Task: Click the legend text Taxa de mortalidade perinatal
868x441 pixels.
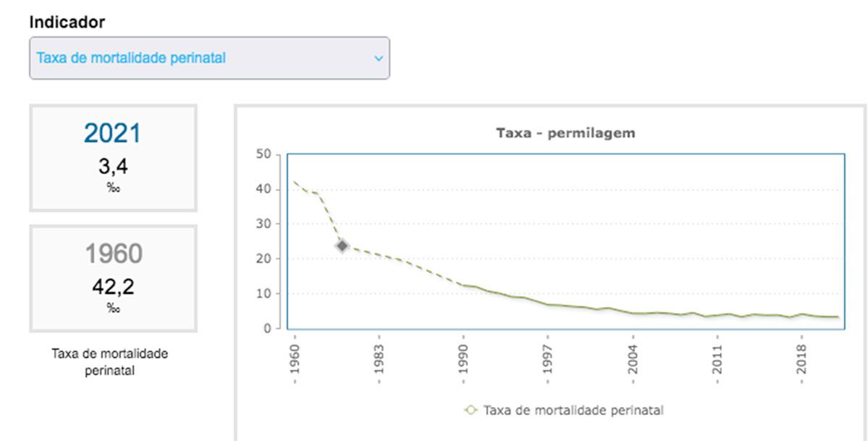Action: click(x=573, y=410)
